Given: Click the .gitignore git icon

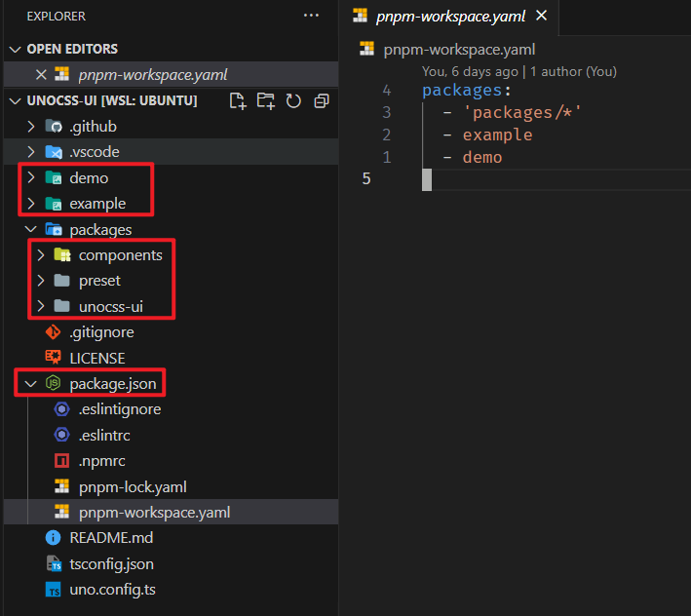Looking at the screenshot, I should pos(54,331).
